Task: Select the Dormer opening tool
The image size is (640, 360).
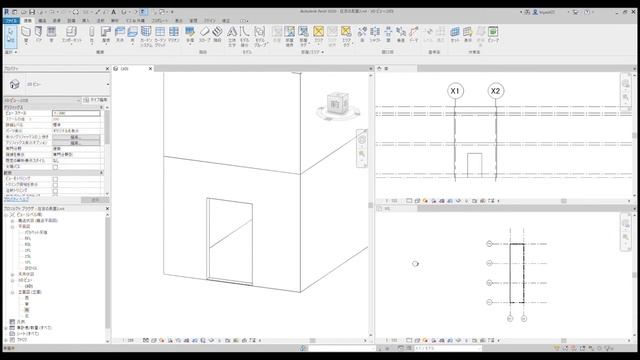Action: point(414,33)
